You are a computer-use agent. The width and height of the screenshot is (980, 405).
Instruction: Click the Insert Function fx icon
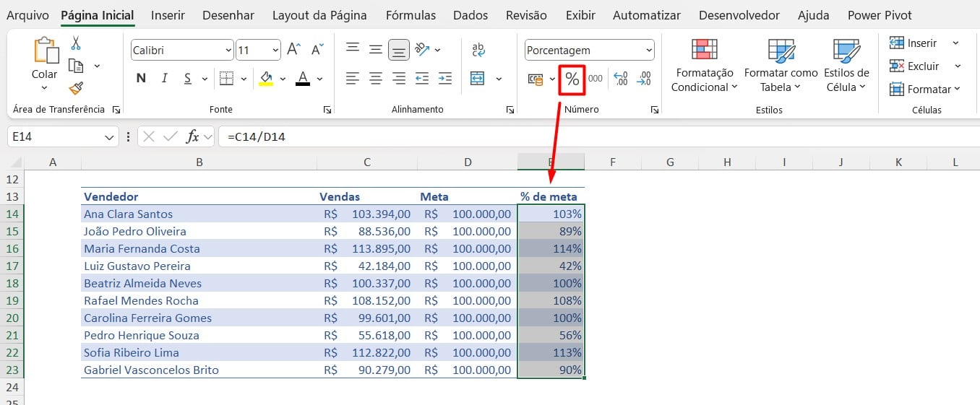point(192,136)
